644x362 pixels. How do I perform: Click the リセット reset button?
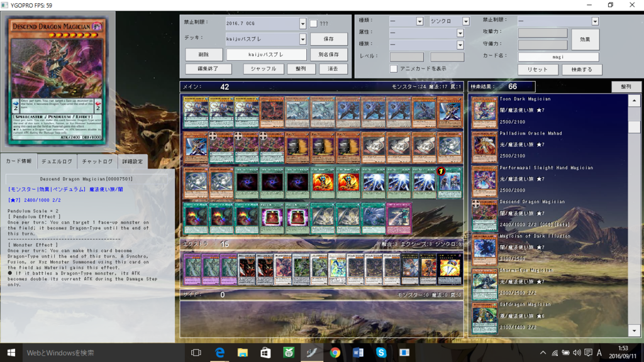[x=538, y=69]
